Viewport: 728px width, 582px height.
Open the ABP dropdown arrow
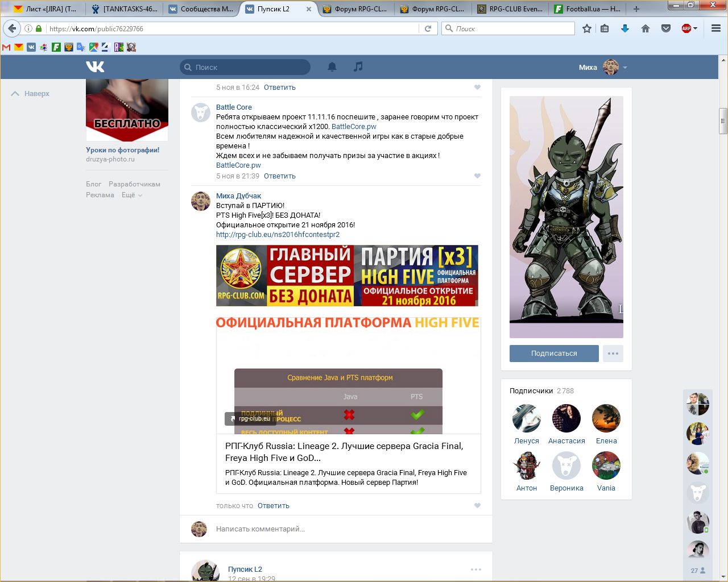click(695, 28)
